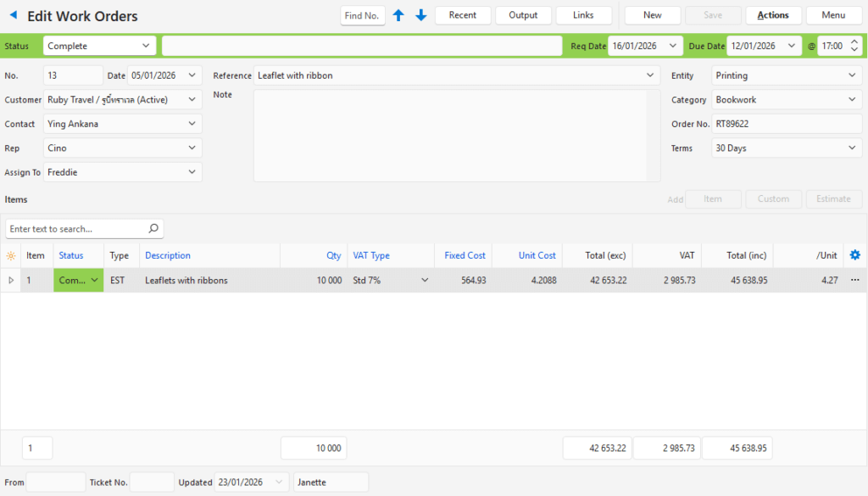Open the grid column settings gear
The width and height of the screenshot is (868, 496).
(854, 255)
